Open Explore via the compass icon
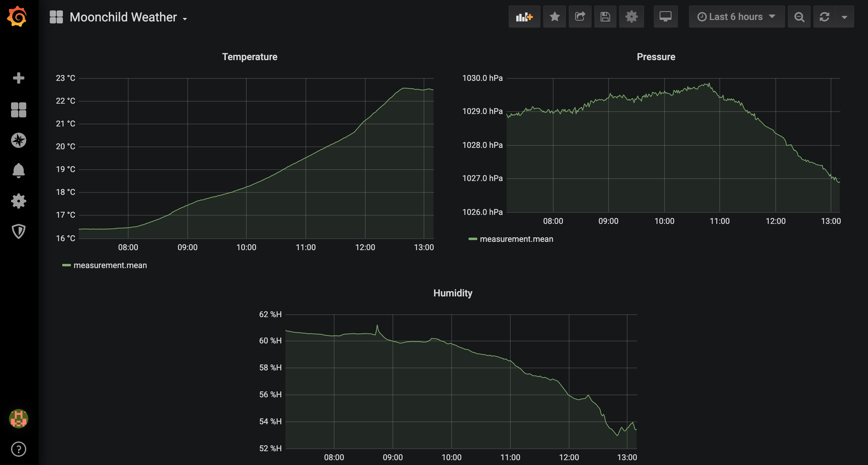Image resolution: width=868 pixels, height=465 pixels. click(18, 140)
